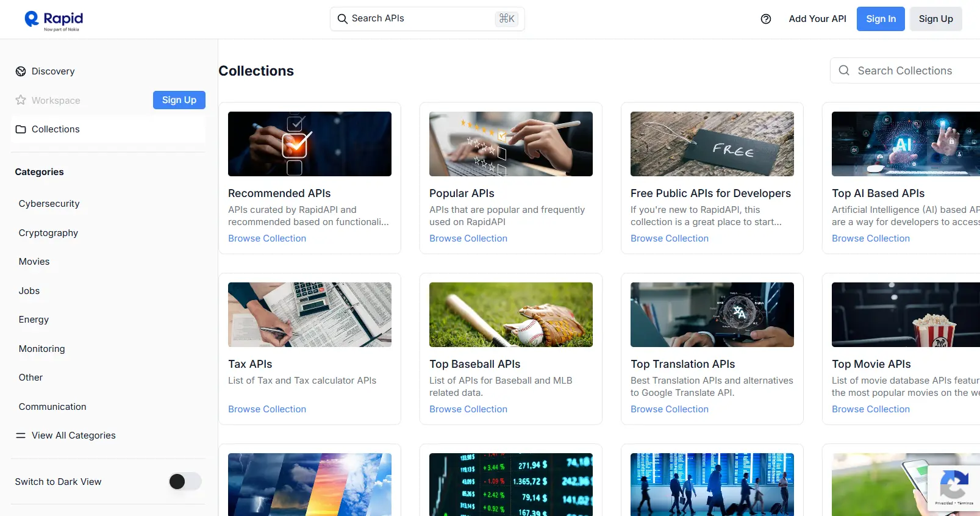
Task: Open the help question mark icon
Action: 766,19
